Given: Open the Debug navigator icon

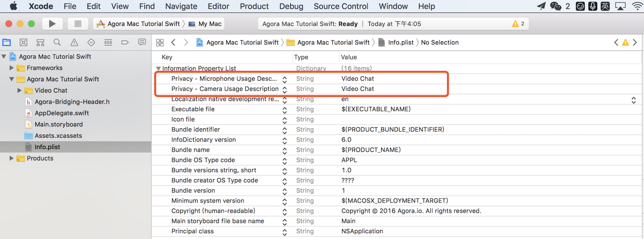Looking at the screenshot, I should pyautogui.click(x=108, y=42).
